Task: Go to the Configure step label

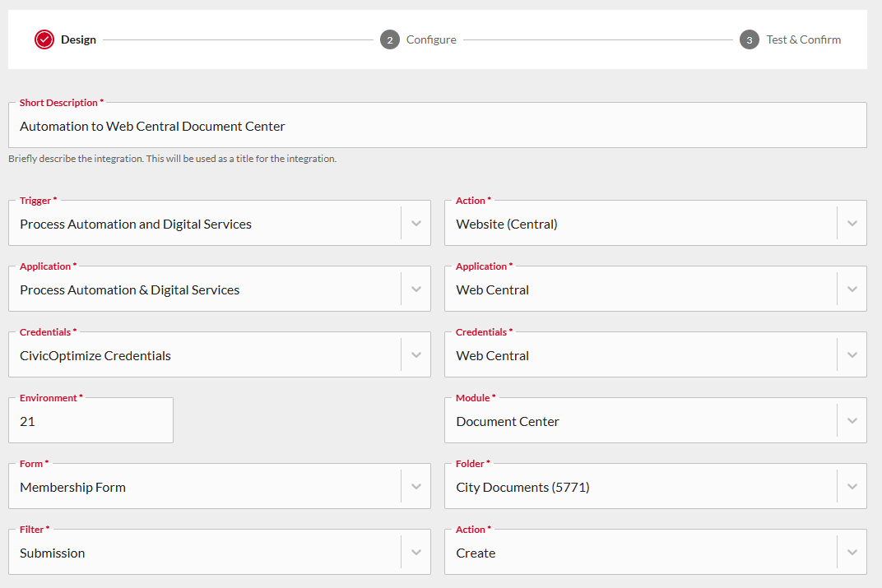Action: [431, 40]
